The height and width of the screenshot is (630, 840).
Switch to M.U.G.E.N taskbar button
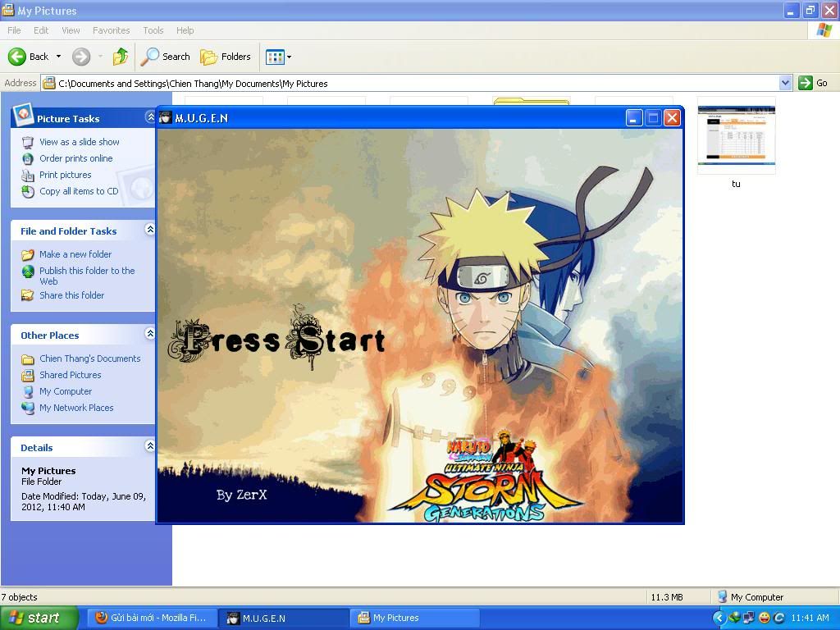tap(284, 619)
